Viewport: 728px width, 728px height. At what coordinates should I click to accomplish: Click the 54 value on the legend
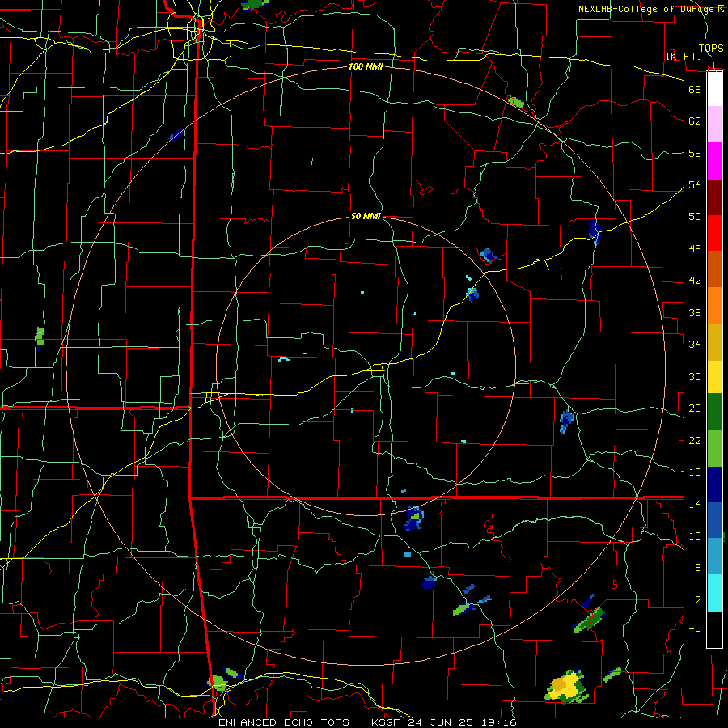[x=695, y=184]
